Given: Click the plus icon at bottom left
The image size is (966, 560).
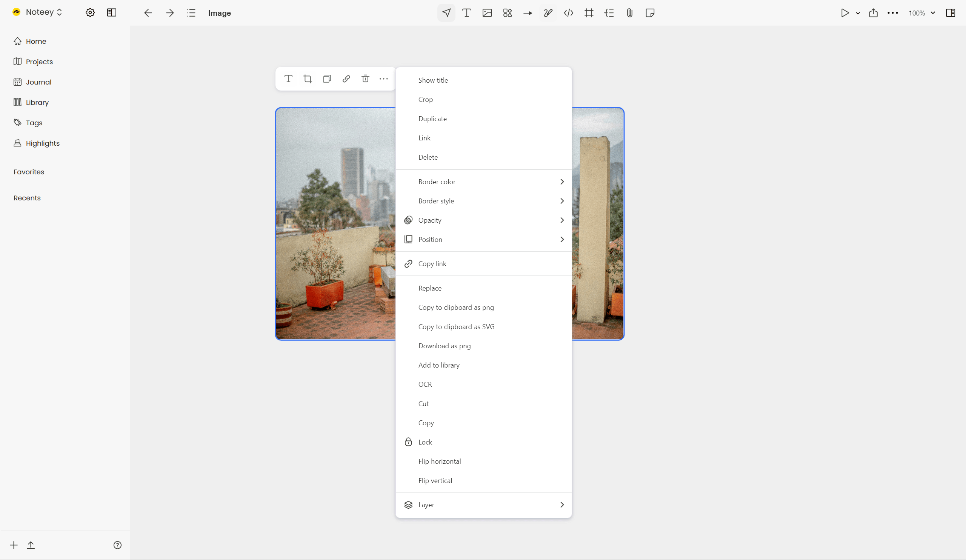Looking at the screenshot, I should tap(14, 545).
